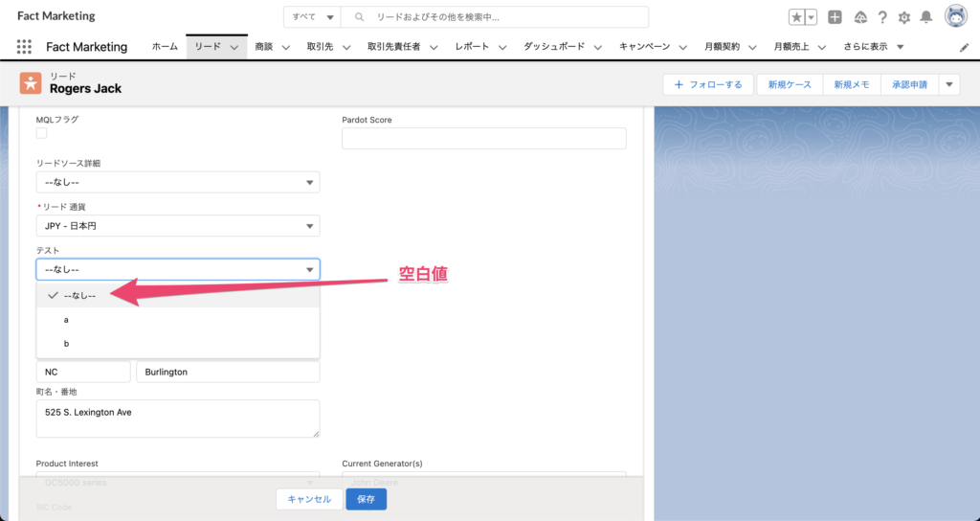The height and width of the screenshot is (521, 980).
Task: Expand the リード tab chevron
Action: pyautogui.click(x=234, y=48)
